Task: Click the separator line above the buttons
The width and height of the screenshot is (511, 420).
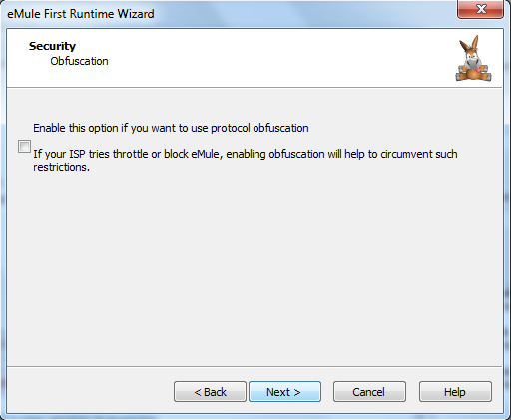Action: [255, 366]
